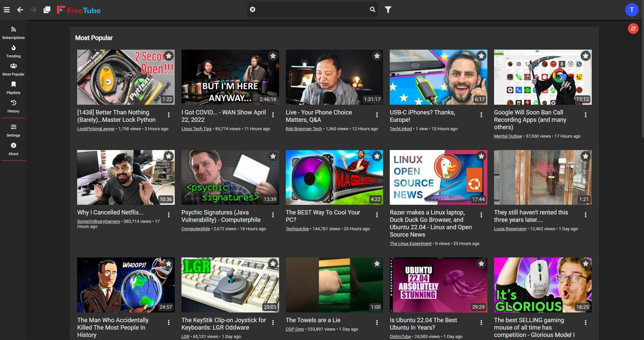
Task: Expand options for The Towels are a Lie
Action: click(377, 323)
